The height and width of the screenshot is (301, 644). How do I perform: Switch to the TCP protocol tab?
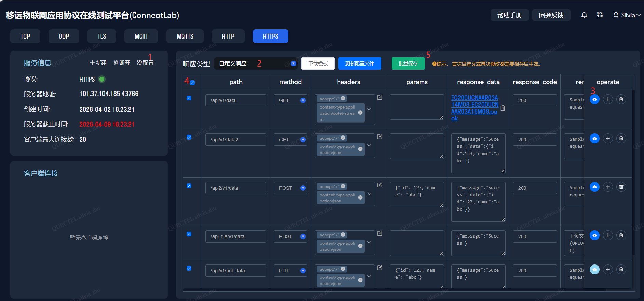click(25, 36)
